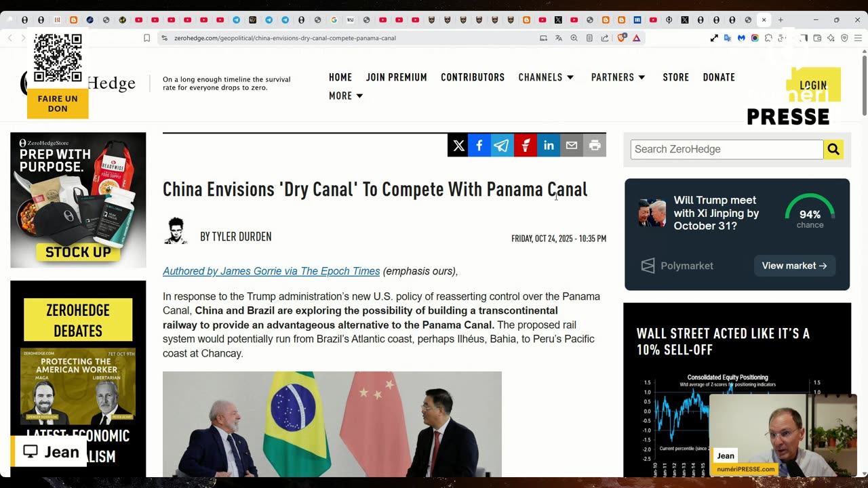Click the FRIDAY, OCT 24, 2025 timestamp
The width and height of the screenshot is (868, 488).
coord(559,239)
